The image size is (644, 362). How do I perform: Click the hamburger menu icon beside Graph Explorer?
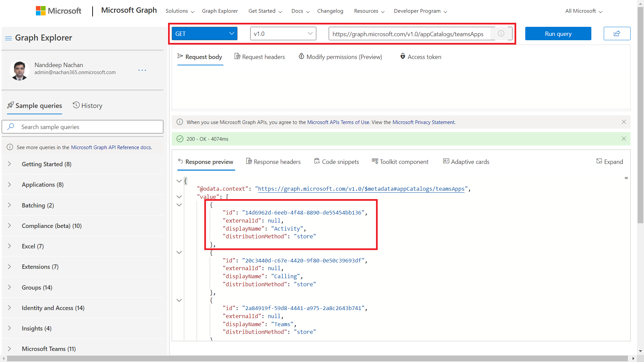coord(8,38)
